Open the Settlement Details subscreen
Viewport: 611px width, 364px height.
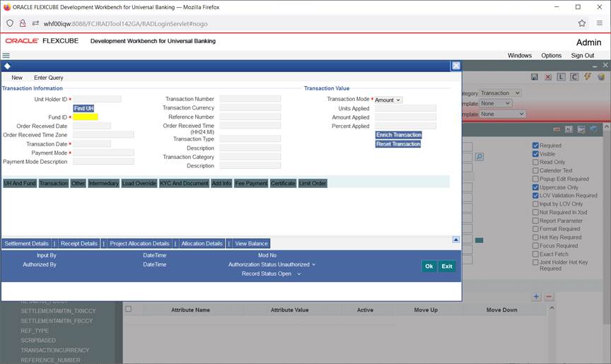(x=26, y=244)
